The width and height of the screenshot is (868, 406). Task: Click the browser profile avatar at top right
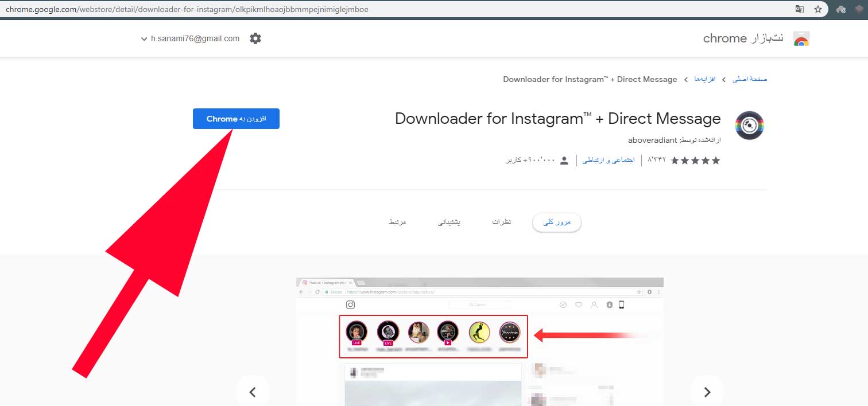coord(858,9)
